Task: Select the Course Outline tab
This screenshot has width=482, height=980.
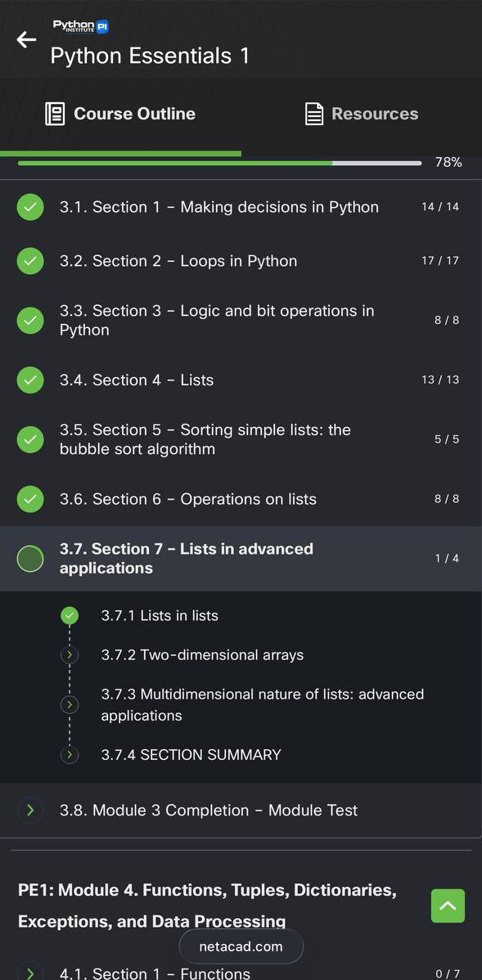Action: coord(120,114)
